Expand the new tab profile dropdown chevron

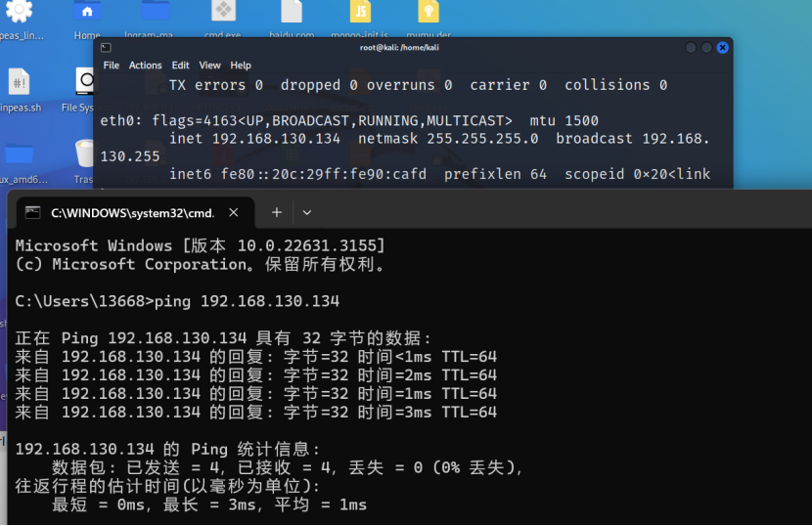coord(307,213)
